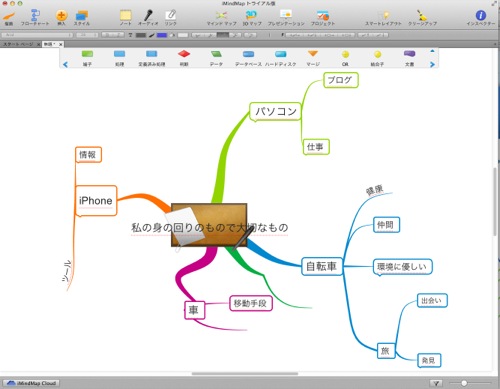Screen dimensions: 500x389
Task: Select the データベース shape
Action: (248, 54)
